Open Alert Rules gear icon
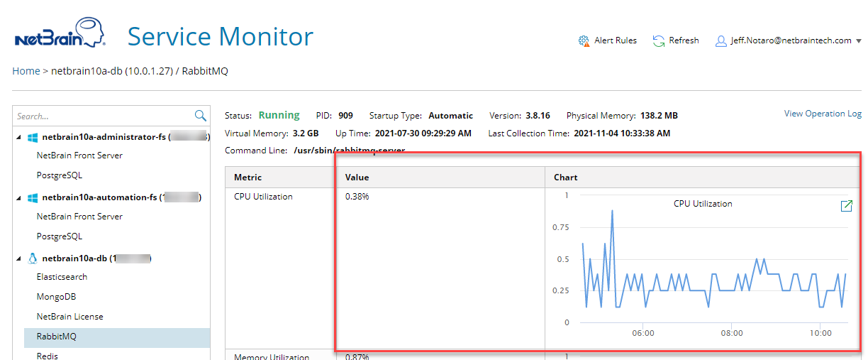Image resolution: width=868 pixels, height=360 pixels. pyautogui.click(x=584, y=40)
